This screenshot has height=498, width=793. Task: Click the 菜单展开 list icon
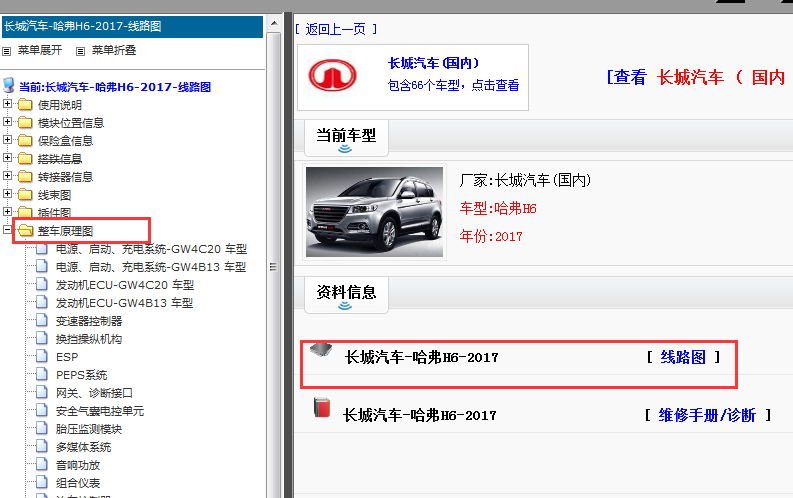[x=7, y=51]
